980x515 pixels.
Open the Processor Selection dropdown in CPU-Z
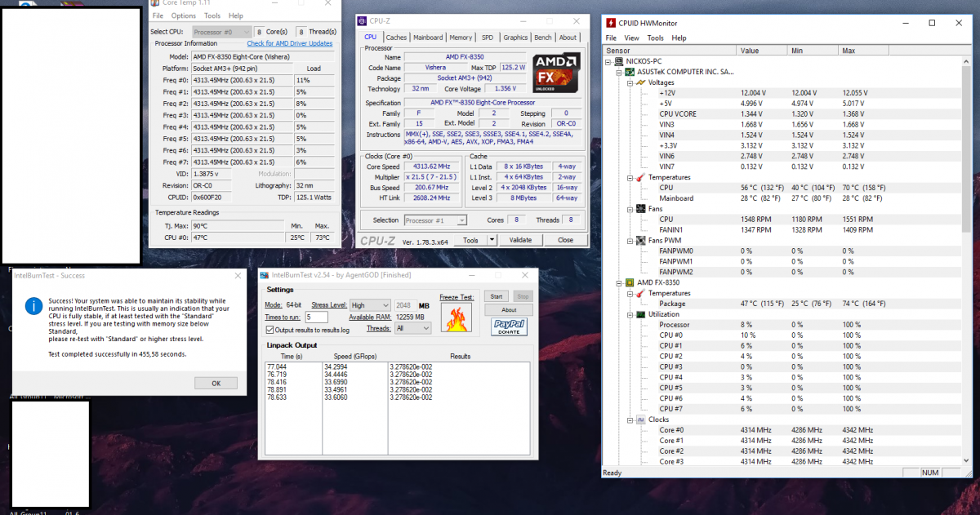(x=435, y=220)
